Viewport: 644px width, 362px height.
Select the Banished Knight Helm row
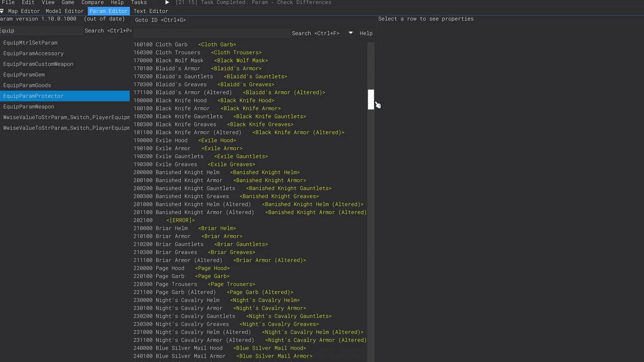187,172
